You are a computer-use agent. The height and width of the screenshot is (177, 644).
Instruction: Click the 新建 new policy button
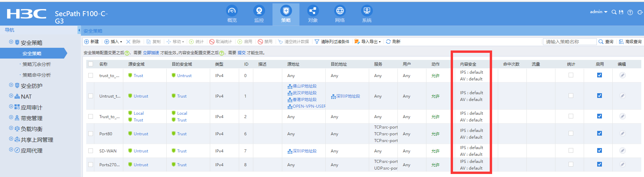[x=92, y=42]
